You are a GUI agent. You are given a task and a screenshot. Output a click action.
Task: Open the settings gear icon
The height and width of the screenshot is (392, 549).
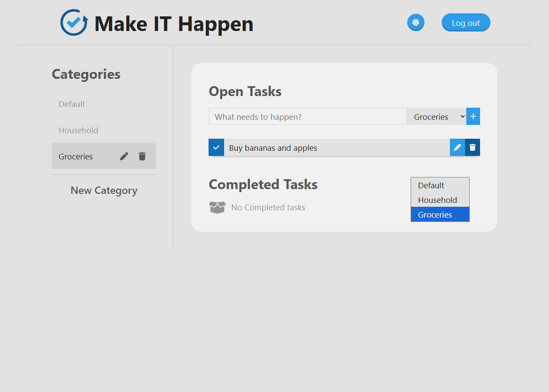tap(415, 22)
